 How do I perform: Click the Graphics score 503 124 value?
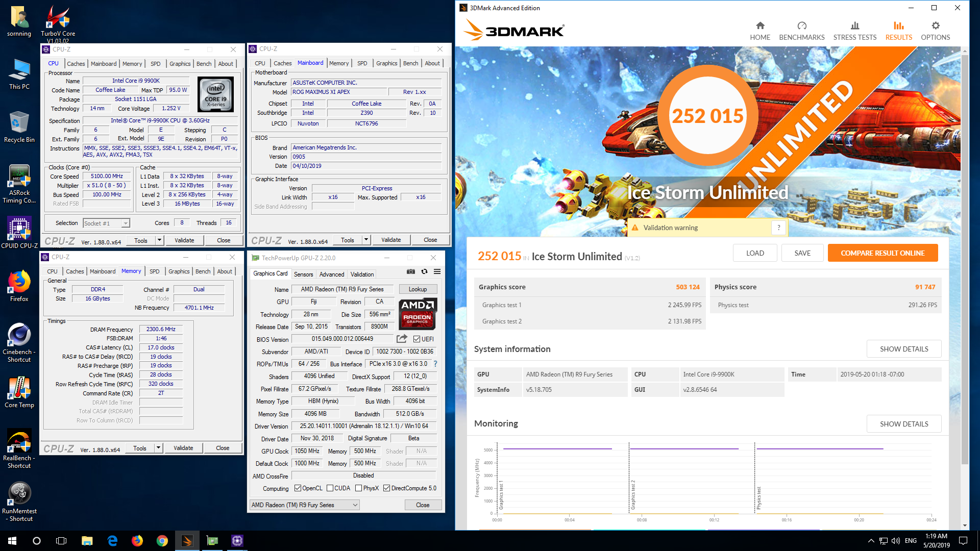pos(688,287)
